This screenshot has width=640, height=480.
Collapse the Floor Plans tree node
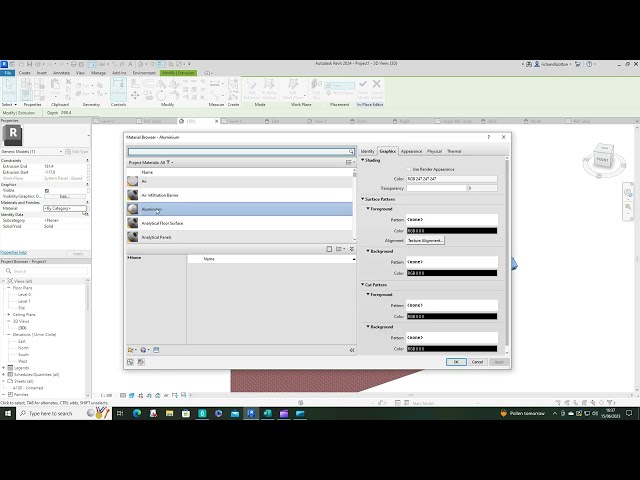[x=9, y=288]
